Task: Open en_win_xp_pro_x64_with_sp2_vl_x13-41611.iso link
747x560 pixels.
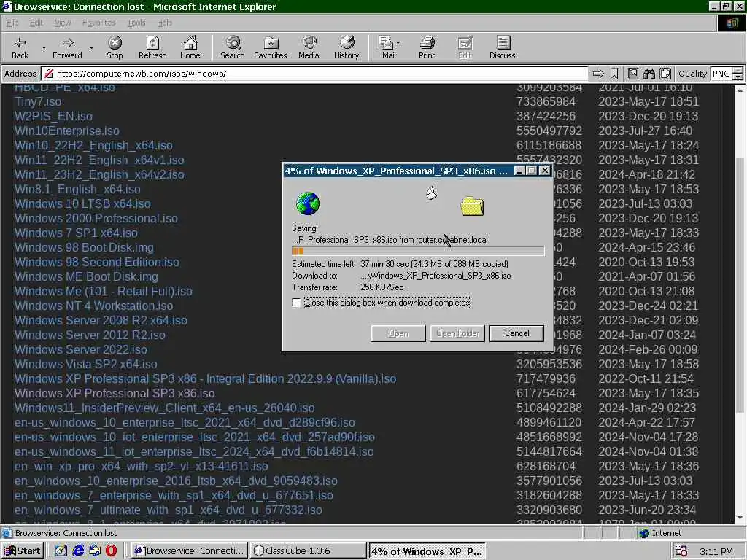Action: tap(141, 466)
